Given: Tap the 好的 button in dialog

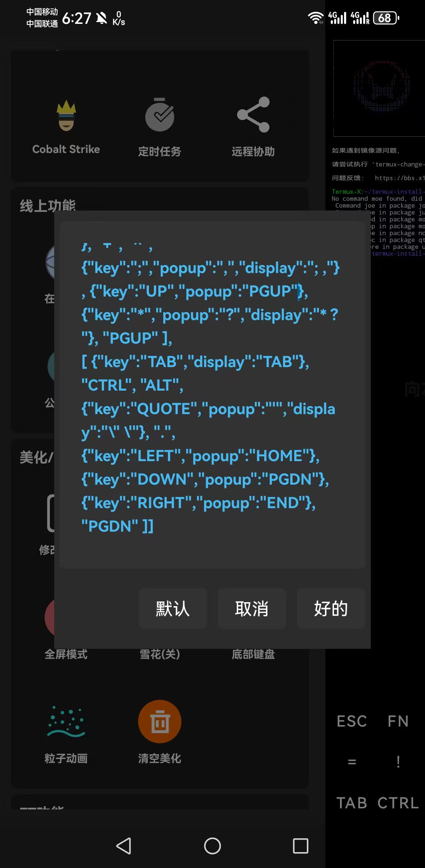Looking at the screenshot, I should click(331, 609).
